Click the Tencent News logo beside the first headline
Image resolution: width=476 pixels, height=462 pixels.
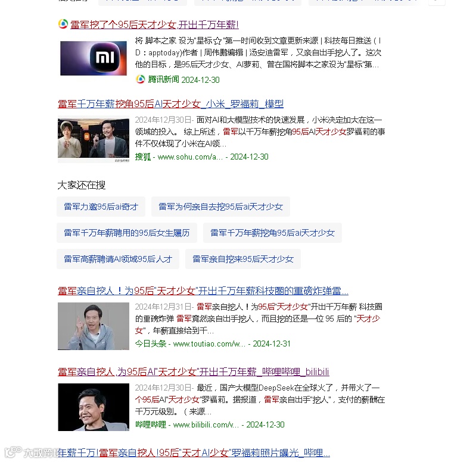tap(63, 24)
